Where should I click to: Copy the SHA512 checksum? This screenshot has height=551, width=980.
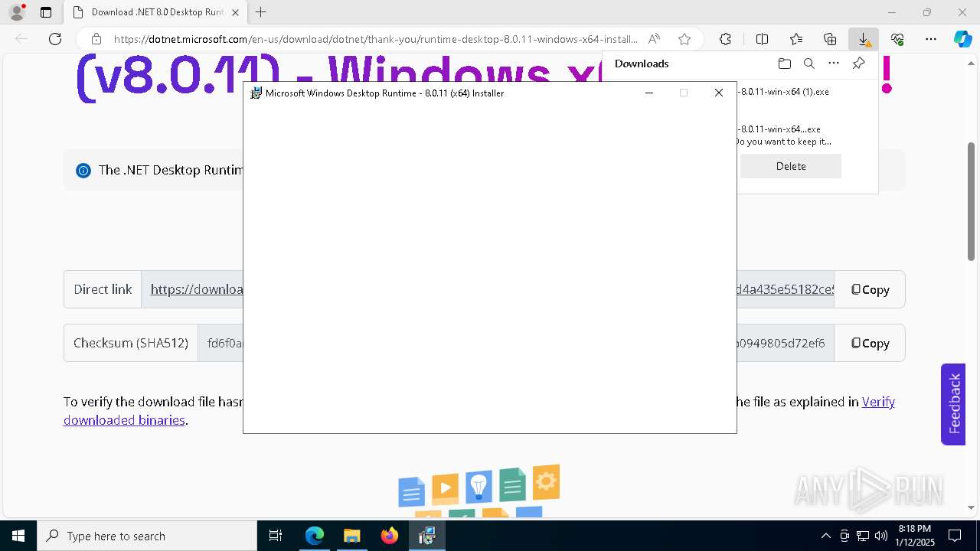pos(870,343)
